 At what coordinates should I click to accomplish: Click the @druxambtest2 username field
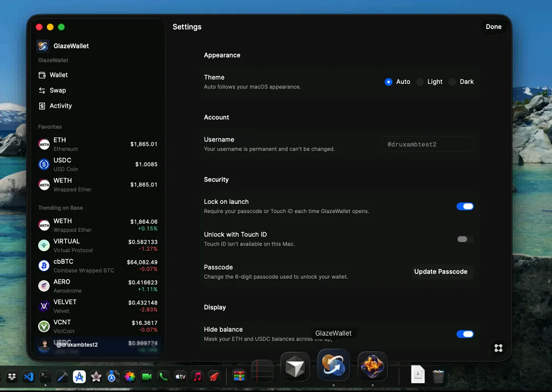pyautogui.click(x=427, y=144)
